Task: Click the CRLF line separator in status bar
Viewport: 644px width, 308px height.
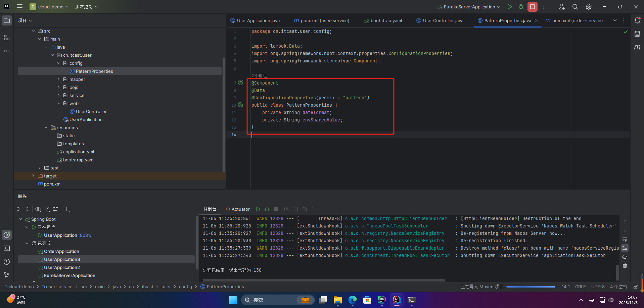Action: [x=580, y=287]
